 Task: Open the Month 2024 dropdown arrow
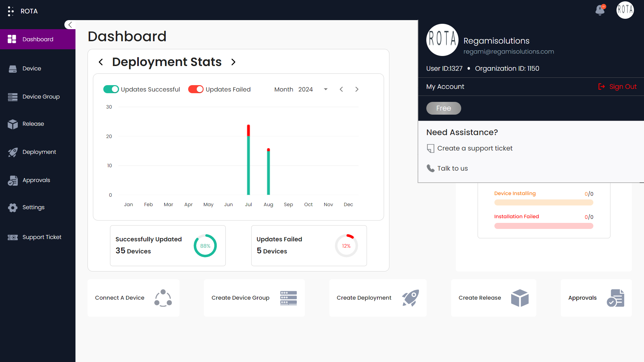(325, 89)
